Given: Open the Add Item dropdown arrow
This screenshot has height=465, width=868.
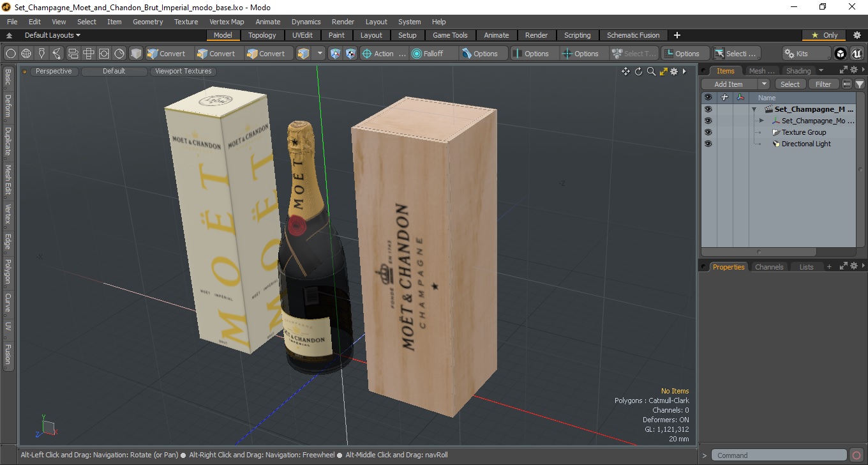Looking at the screenshot, I should [764, 84].
